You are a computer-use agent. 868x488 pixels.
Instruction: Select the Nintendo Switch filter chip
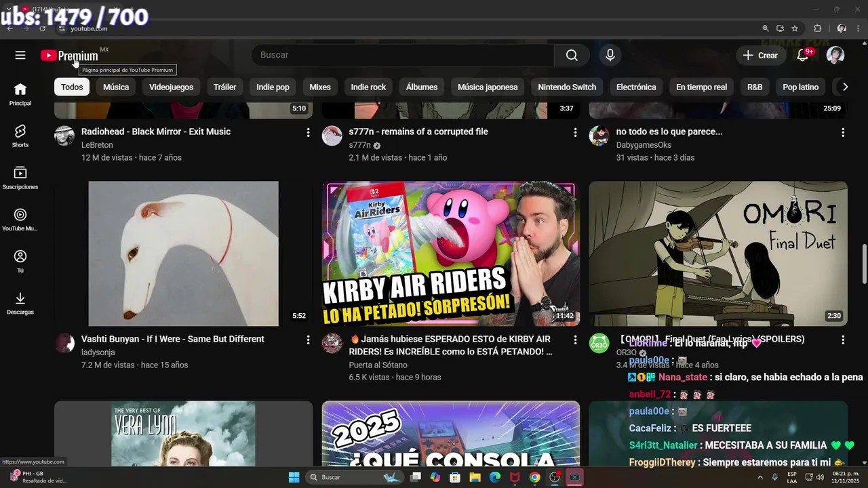[567, 87]
